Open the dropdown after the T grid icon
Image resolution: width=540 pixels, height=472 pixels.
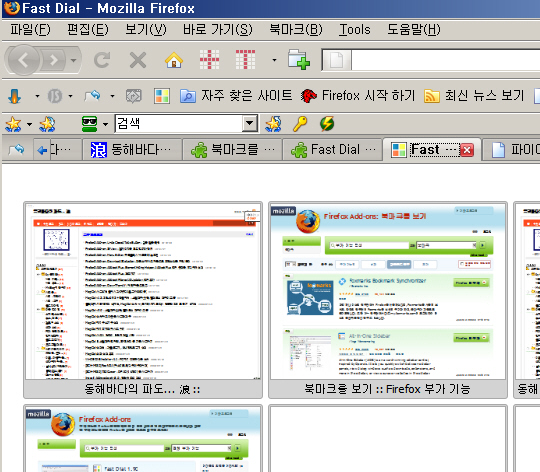point(274,60)
